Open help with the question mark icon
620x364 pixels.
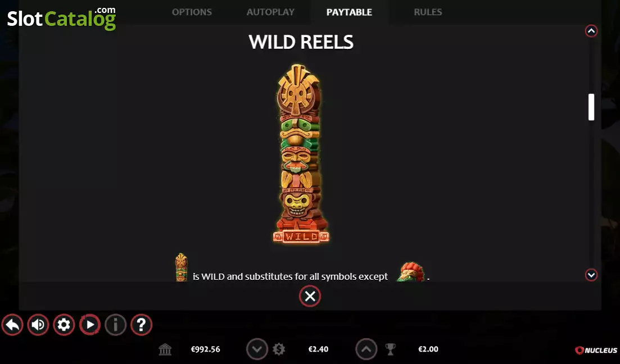141,325
